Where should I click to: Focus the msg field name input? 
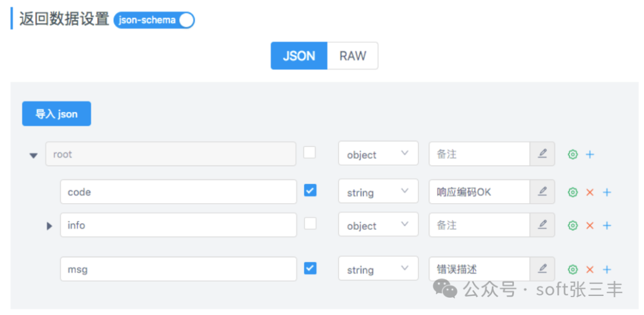(x=179, y=269)
